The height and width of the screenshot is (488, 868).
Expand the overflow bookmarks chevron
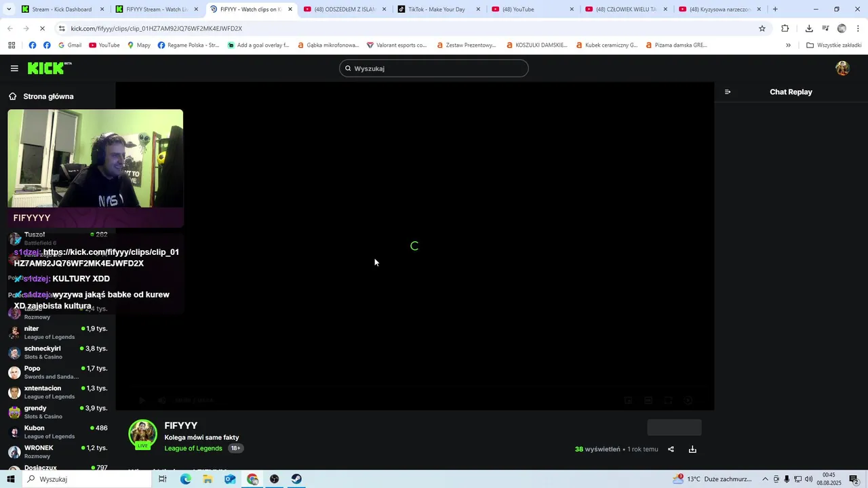click(788, 45)
